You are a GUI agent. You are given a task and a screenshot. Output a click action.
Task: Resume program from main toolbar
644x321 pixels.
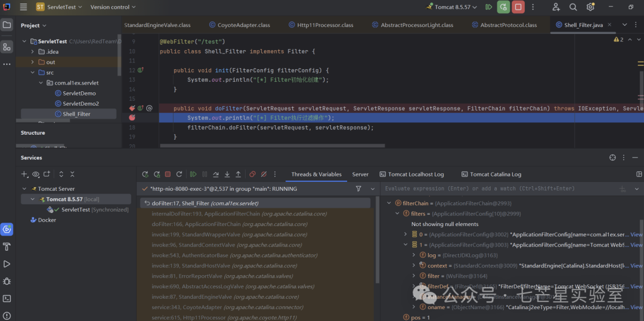pyautogui.click(x=489, y=7)
